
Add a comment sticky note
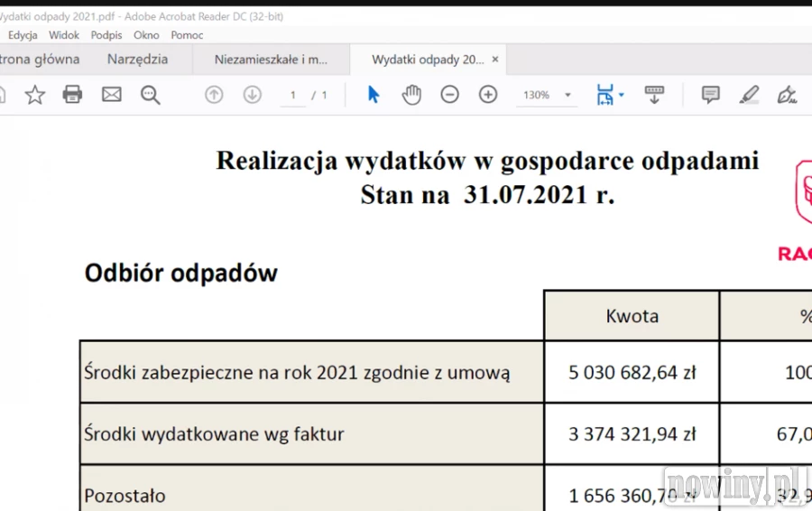pyautogui.click(x=711, y=95)
